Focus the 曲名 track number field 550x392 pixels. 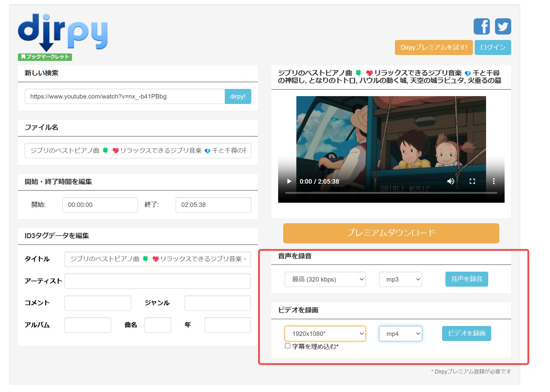pyautogui.click(x=158, y=325)
